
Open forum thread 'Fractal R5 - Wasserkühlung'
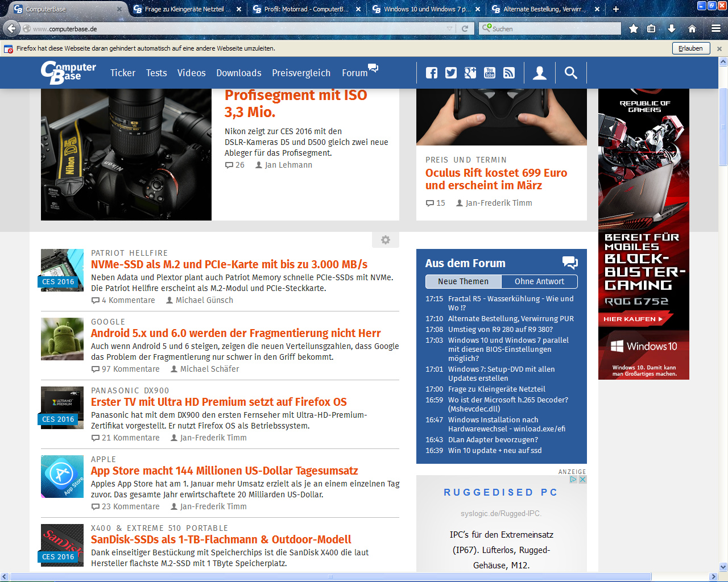[x=511, y=303]
